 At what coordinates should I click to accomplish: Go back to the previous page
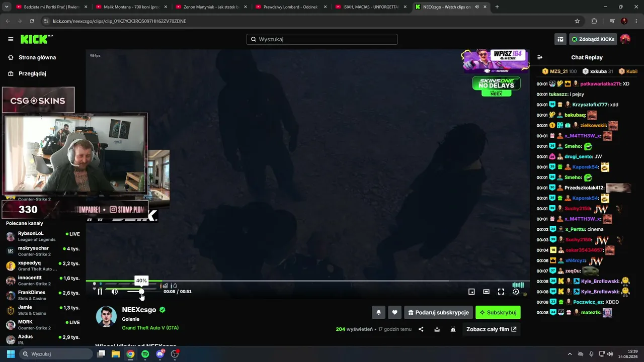(8, 21)
